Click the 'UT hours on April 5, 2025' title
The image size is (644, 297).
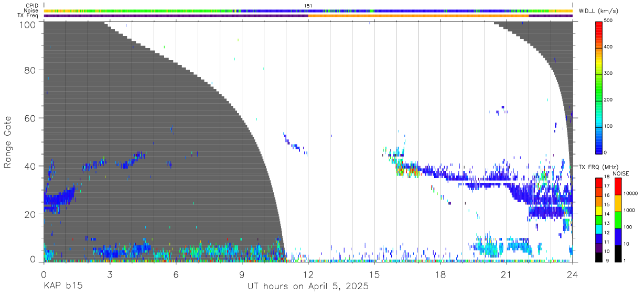pos(308,287)
